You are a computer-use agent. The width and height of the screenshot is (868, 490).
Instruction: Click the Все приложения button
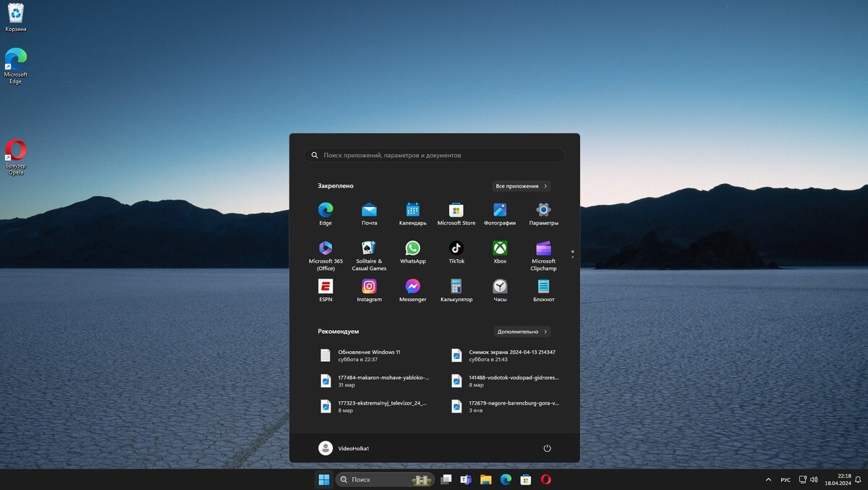pos(522,186)
